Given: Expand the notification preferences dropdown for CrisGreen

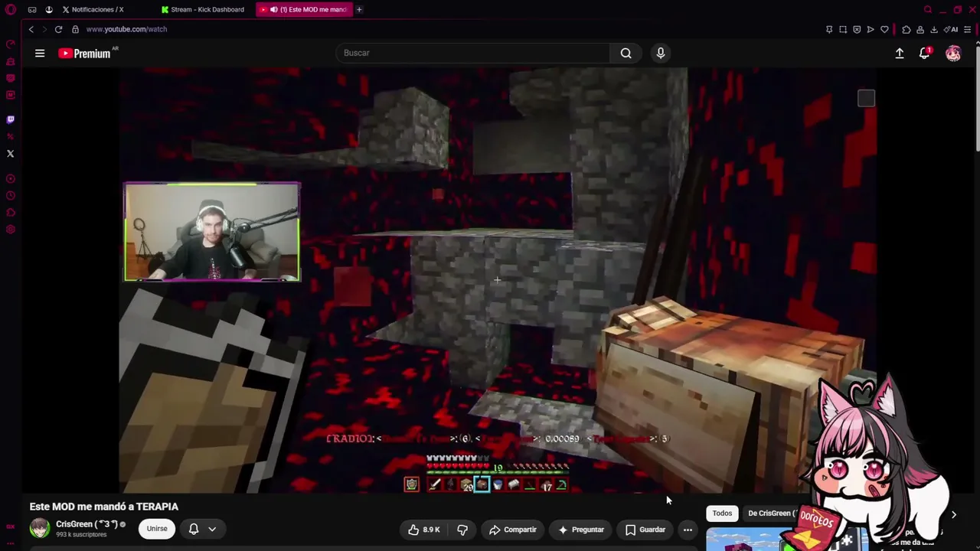Looking at the screenshot, I should [x=212, y=529].
